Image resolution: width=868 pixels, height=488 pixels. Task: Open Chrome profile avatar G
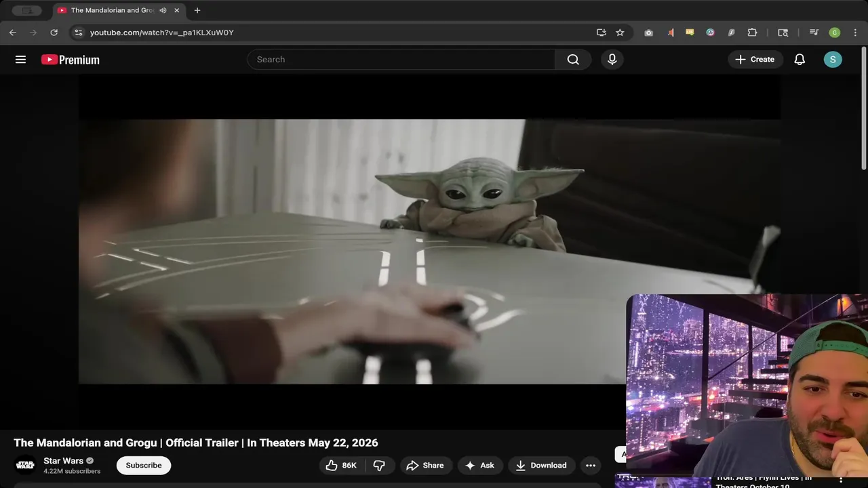tap(835, 33)
